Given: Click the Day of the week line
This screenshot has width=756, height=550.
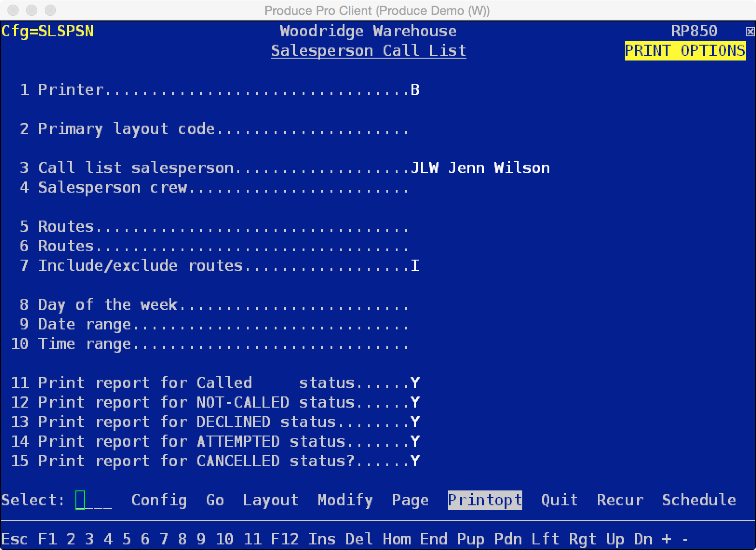Looking at the screenshot, I should pos(214,305).
